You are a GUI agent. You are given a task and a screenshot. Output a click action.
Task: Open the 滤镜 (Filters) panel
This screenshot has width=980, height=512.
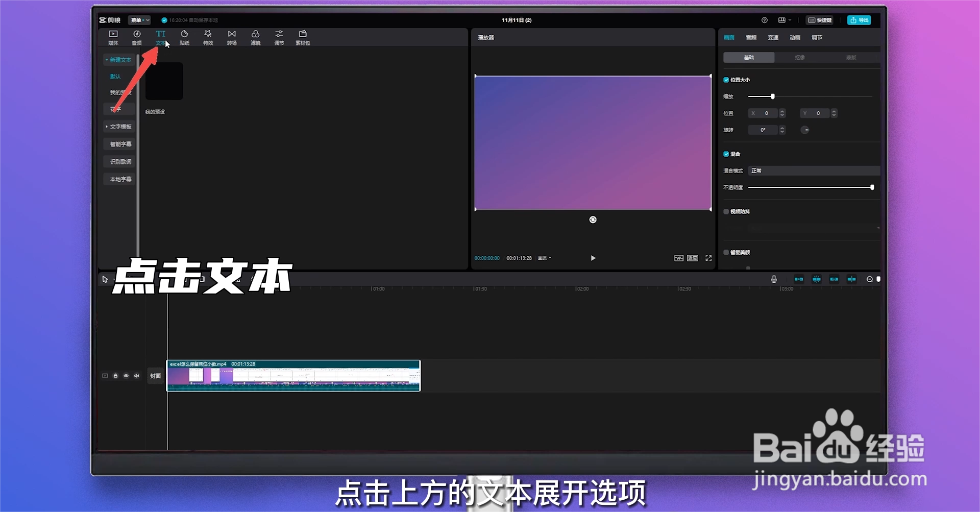[x=255, y=37]
